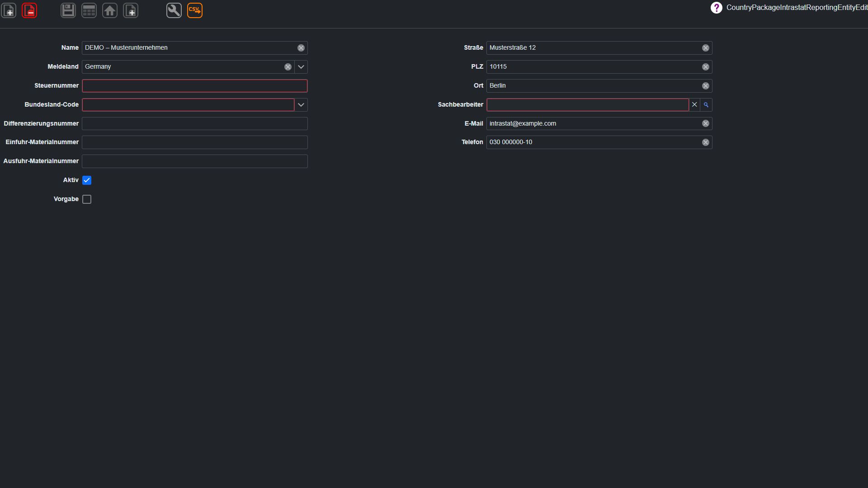Search Sachbearbeiter with magnifier icon
This screenshot has width=868, height=488.
coord(706,105)
